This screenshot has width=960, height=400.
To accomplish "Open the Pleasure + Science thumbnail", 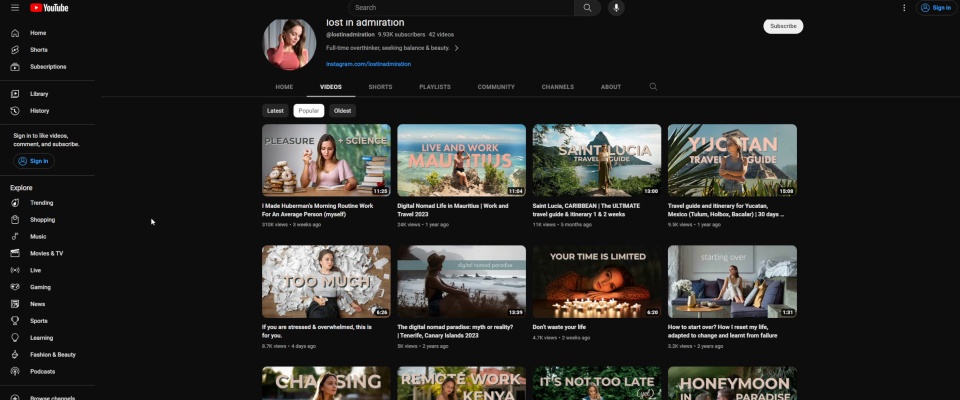I will [326, 160].
